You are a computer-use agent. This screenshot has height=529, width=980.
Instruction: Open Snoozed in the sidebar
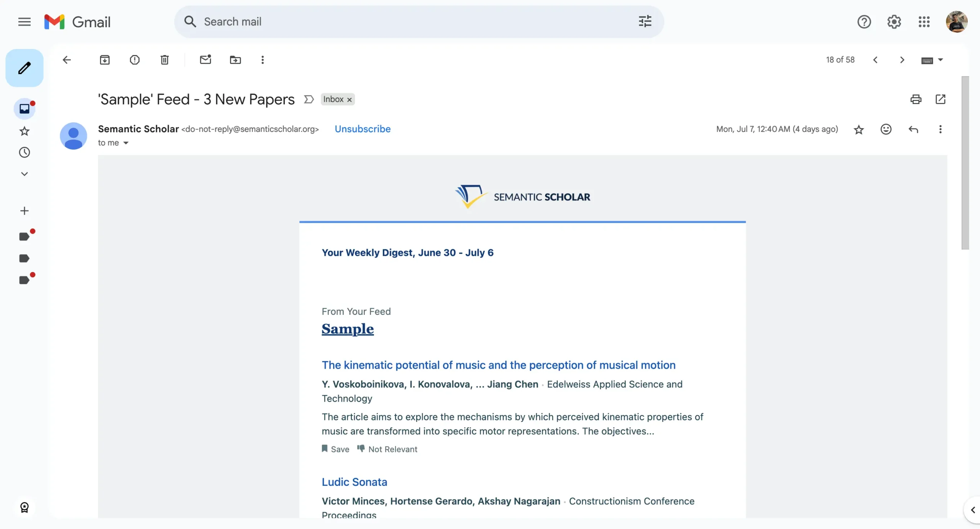pyautogui.click(x=24, y=152)
